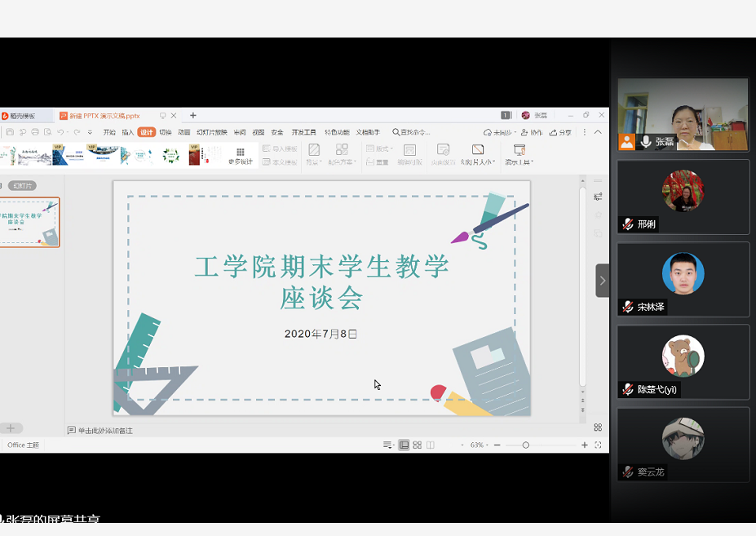Open the 插入 ribbon tab
The width and height of the screenshot is (756, 536).
[128, 132]
